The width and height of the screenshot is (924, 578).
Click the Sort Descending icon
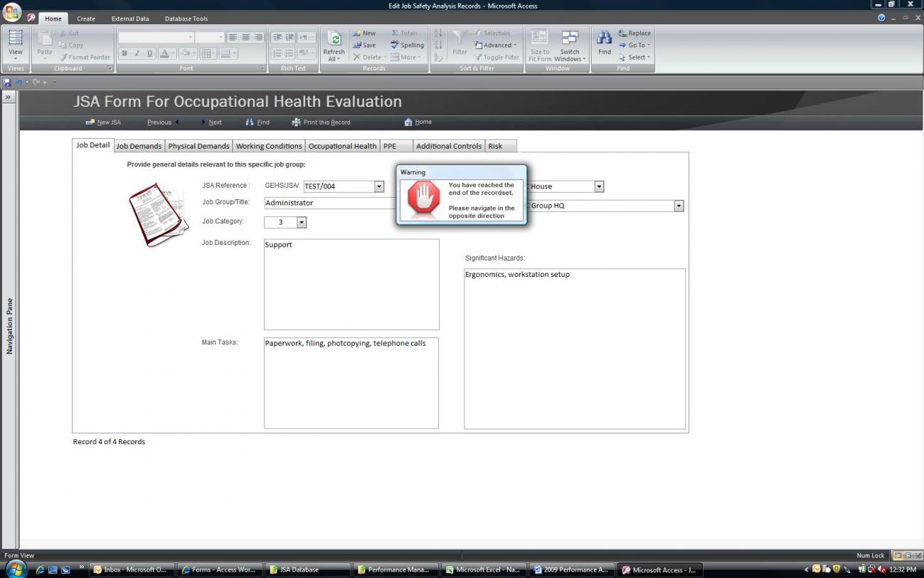click(437, 45)
